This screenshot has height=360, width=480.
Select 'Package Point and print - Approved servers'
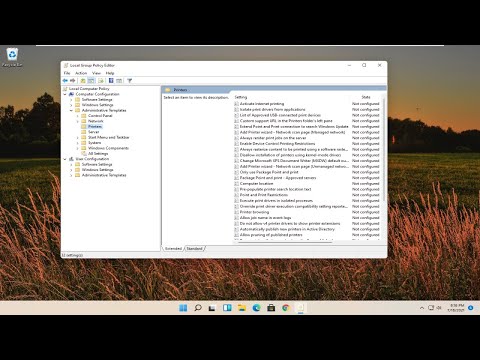pyautogui.click(x=278, y=178)
